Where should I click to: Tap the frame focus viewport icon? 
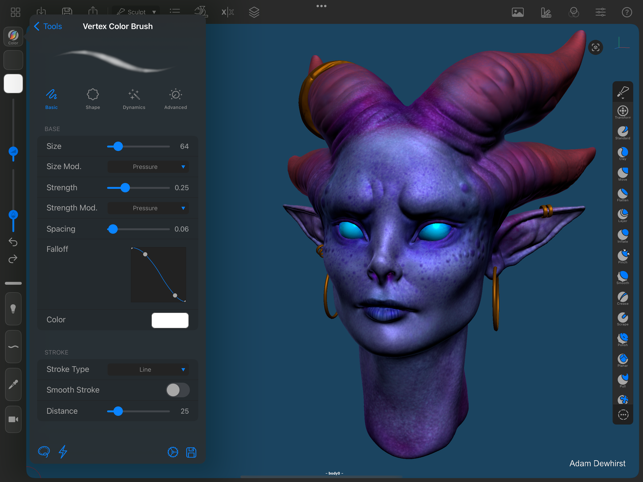(595, 48)
